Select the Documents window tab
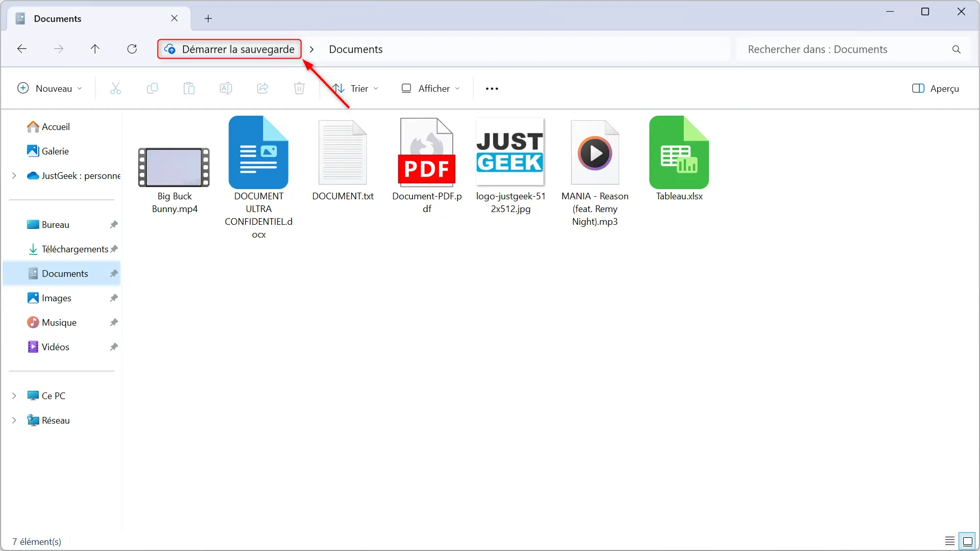The image size is (980, 551). click(99, 19)
